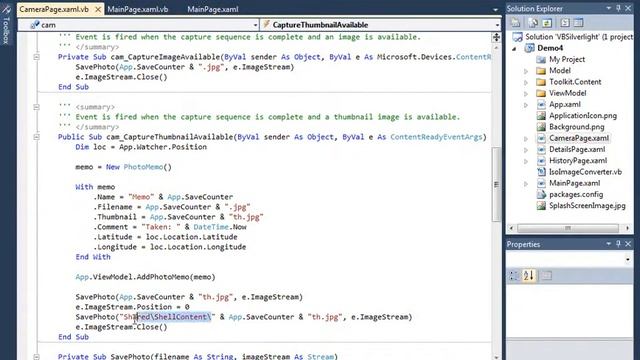Close the CameraPage.xaml.vb tab
This screenshot has height=360, width=640.
(x=98, y=9)
